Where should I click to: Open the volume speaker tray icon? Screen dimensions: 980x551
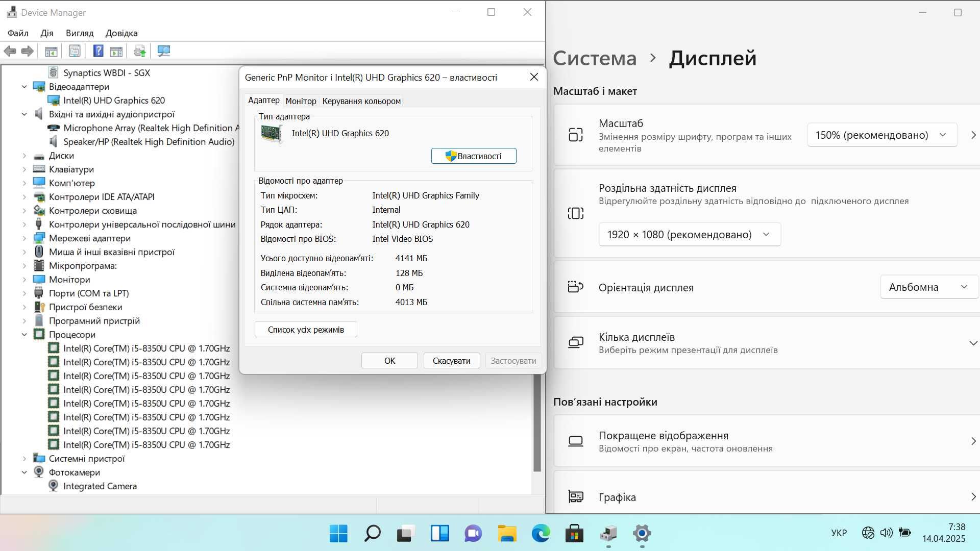886,533
